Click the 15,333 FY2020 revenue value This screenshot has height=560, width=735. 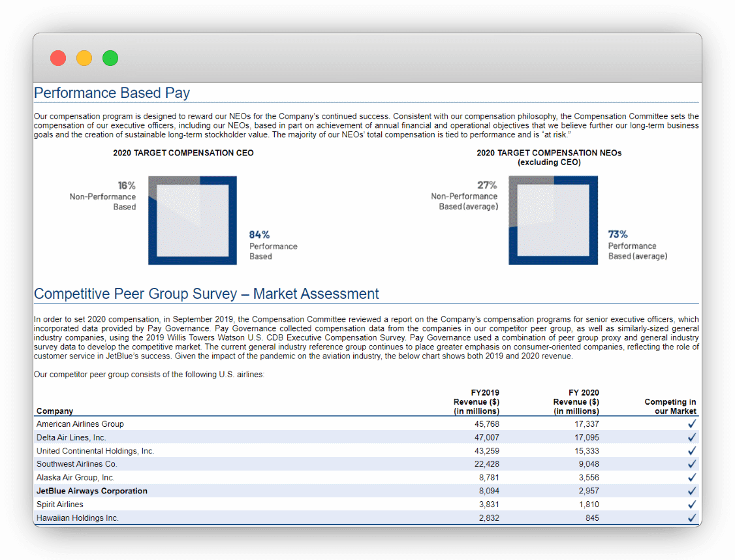coord(587,451)
